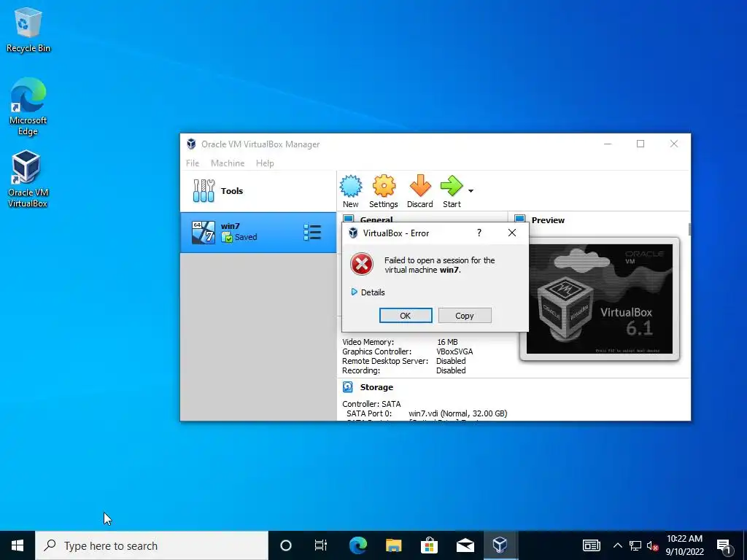Open the Start button dropdown arrow

coord(471,191)
